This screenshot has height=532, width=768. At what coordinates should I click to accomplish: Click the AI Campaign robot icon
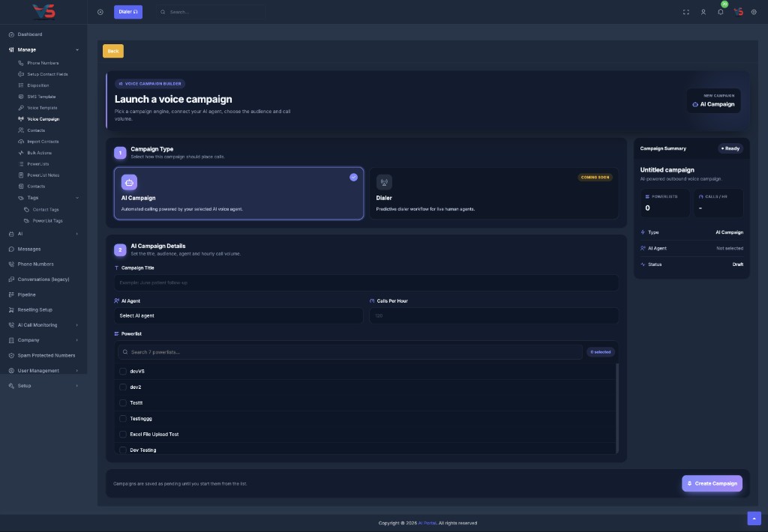pos(129,182)
